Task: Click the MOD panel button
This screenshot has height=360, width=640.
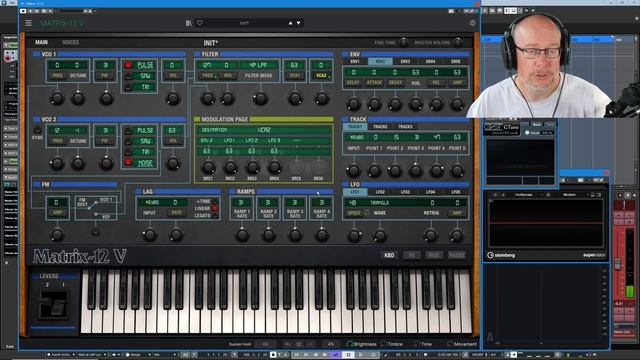Action: [434, 255]
